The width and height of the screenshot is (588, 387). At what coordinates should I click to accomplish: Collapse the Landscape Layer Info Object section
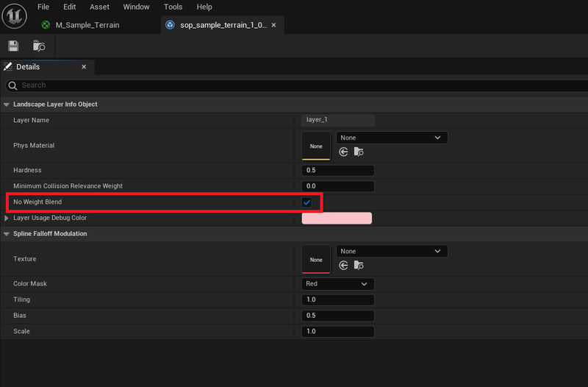7,104
